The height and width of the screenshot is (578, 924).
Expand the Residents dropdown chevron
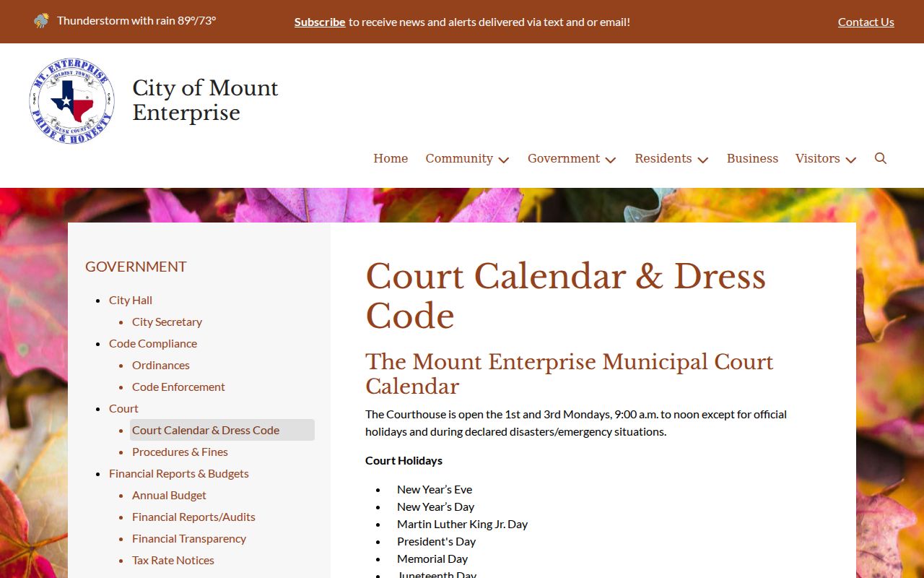(703, 160)
